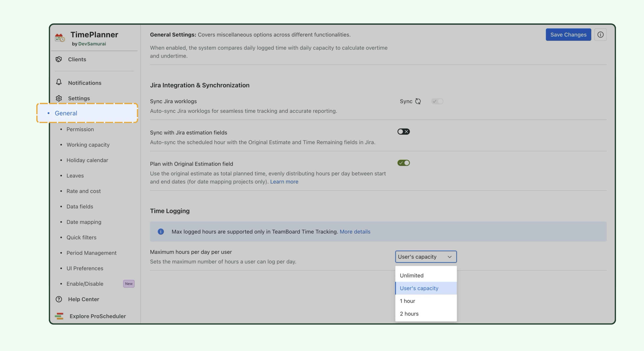Click the Sync refresh arrows icon
Image resolution: width=644 pixels, height=351 pixels.
[418, 101]
